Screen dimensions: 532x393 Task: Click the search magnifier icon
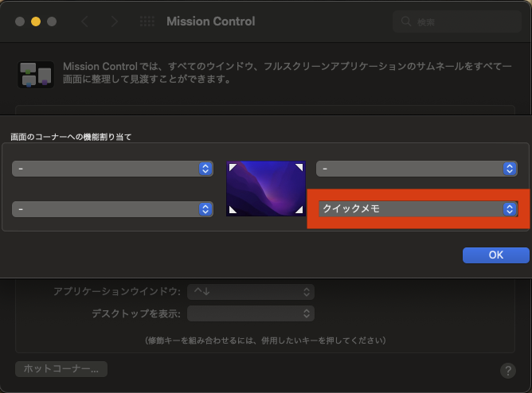pyautogui.click(x=406, y=21)
